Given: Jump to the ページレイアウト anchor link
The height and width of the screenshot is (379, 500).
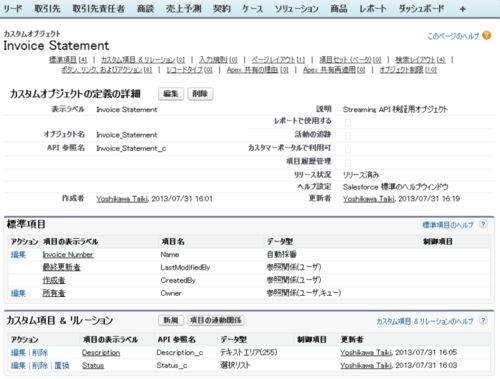Looking at the screenshot, I should click(x=278, y=60).
